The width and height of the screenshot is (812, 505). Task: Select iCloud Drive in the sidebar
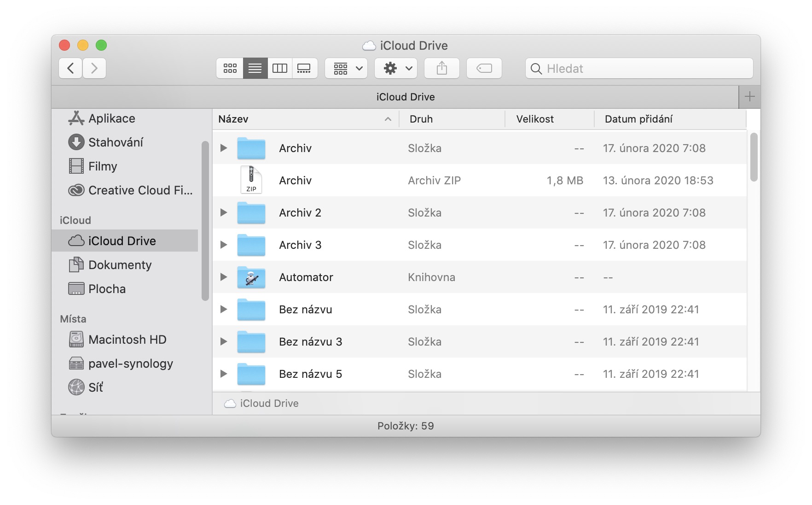coord(125,241)
